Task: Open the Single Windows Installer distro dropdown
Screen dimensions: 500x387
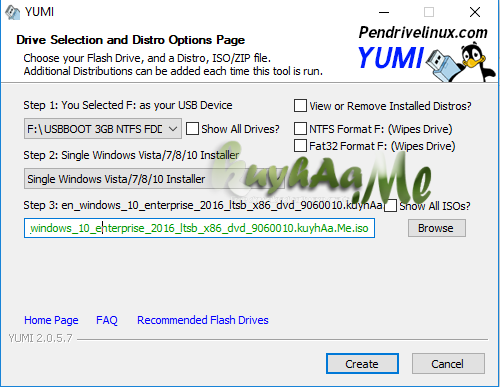Action: coord(154,179)
